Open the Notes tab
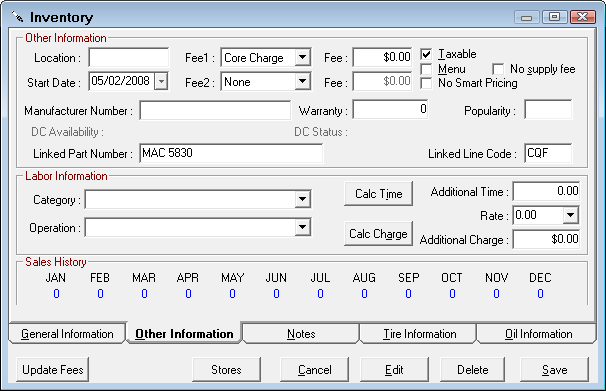This screenshot has width=606, height=391. point(301,333)
